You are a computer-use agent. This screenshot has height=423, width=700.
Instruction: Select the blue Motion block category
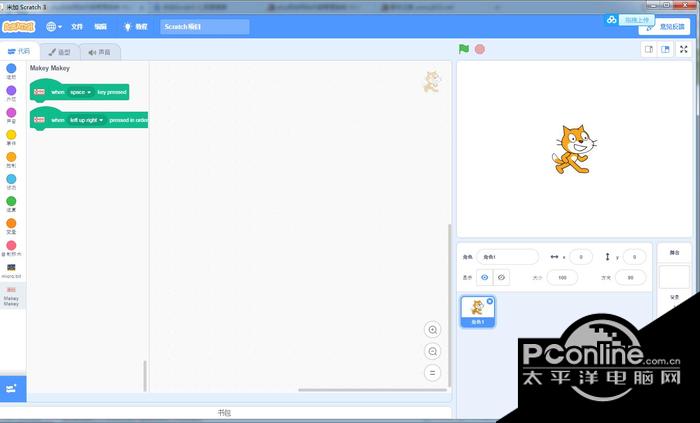pos(11,71)
